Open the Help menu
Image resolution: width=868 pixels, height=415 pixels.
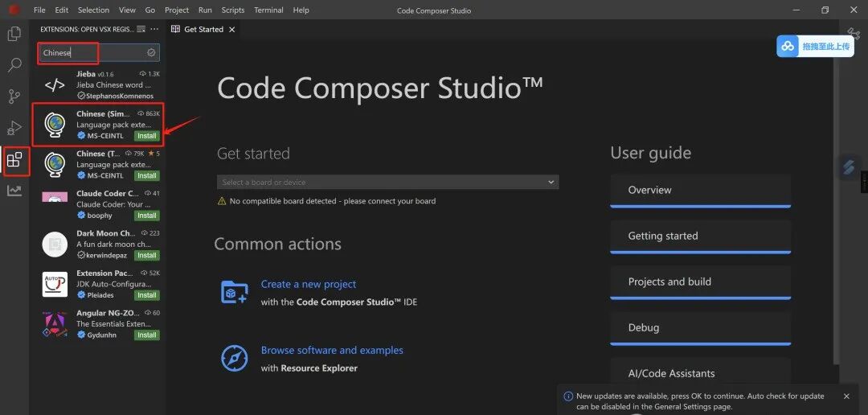[301, 10]
